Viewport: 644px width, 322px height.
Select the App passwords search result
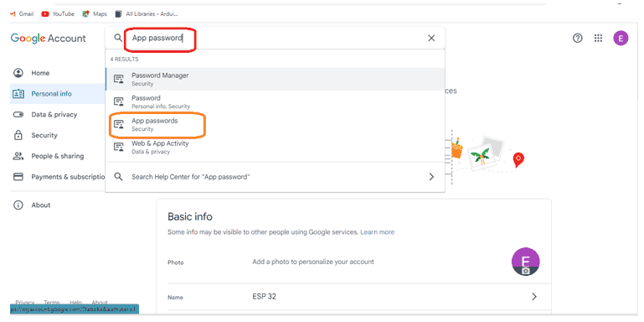(276, 124)
